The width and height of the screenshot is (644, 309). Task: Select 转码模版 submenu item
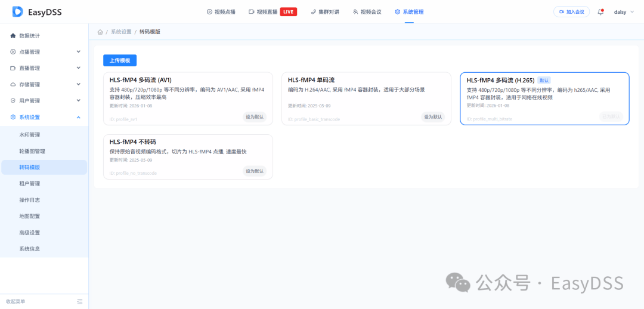point(44,167)
